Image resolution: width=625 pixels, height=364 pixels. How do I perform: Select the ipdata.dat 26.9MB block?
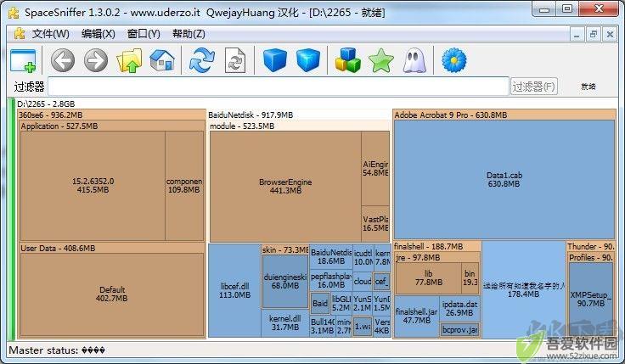coord(459,309)
